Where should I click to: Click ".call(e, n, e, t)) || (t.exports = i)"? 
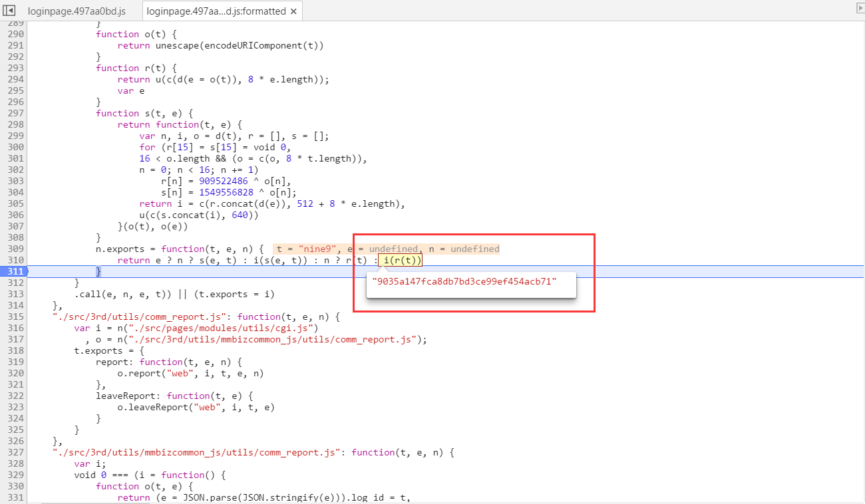click(174, 294)
